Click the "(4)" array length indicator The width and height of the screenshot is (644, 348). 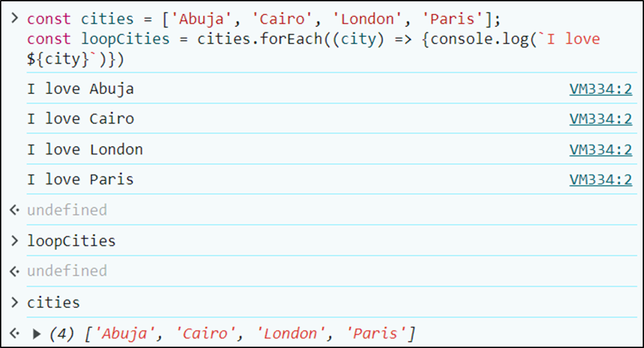[63, 334]
